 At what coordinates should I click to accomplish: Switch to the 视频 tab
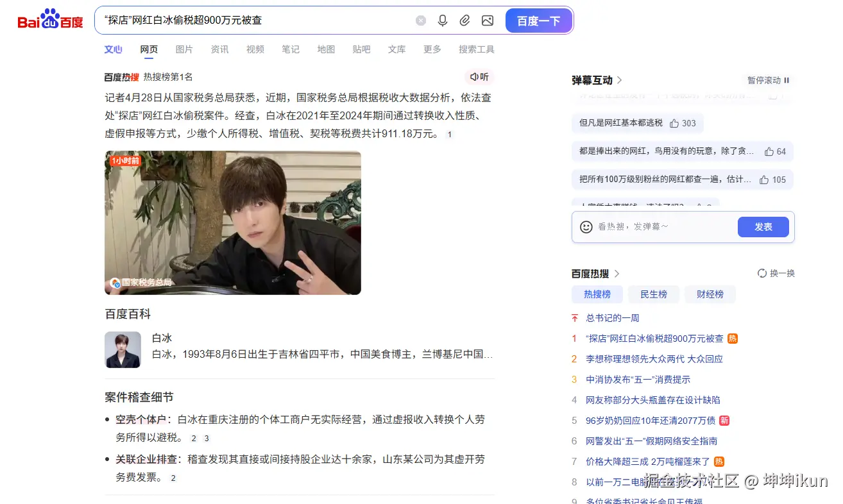pyautogui.click(x=255, y=49)
